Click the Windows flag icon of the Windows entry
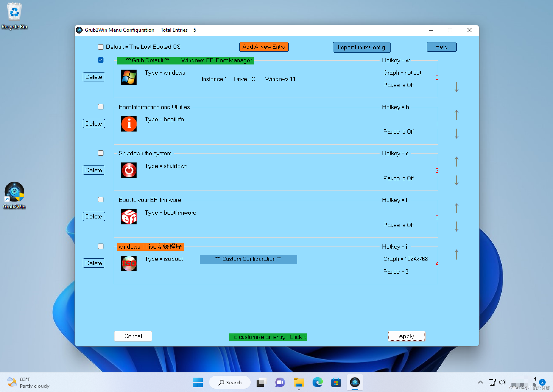This screenshot has width=553, height=392. click(129, 77)
